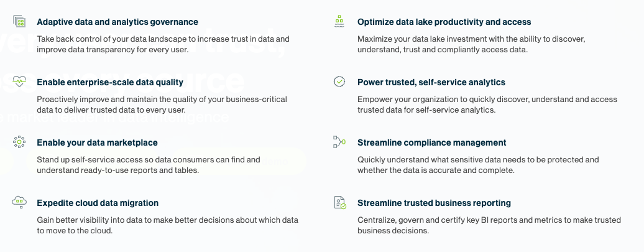The image size is (644, 252).
Task: Select Power trusted, self-service analytics heading
Action: (x=431, y=82)
